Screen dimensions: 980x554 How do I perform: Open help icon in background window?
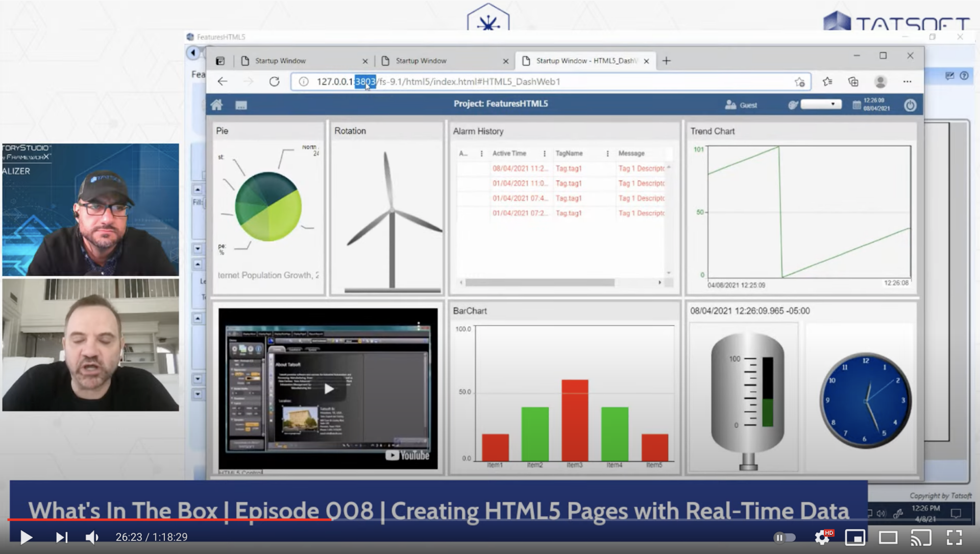(964, 76)
